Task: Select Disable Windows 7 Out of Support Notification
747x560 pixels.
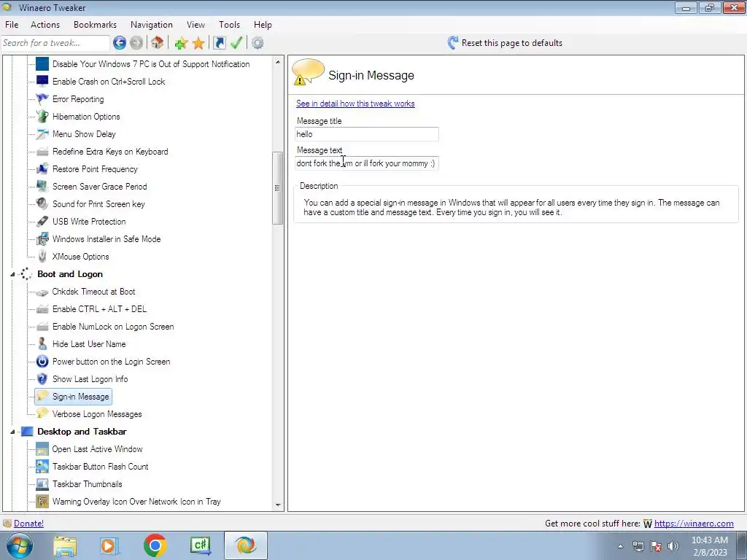Action: click(x=151, y=64)
